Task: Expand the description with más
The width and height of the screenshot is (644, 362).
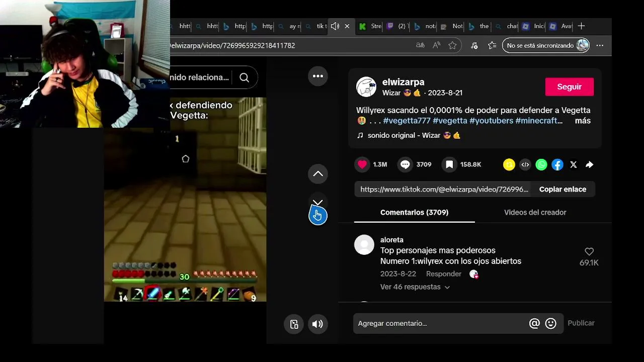Action: (583, 121)
